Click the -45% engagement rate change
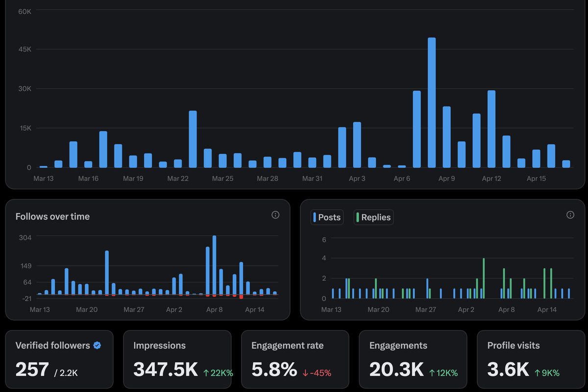This screenshot has height=392, width=588. click(x=320, y=373)
